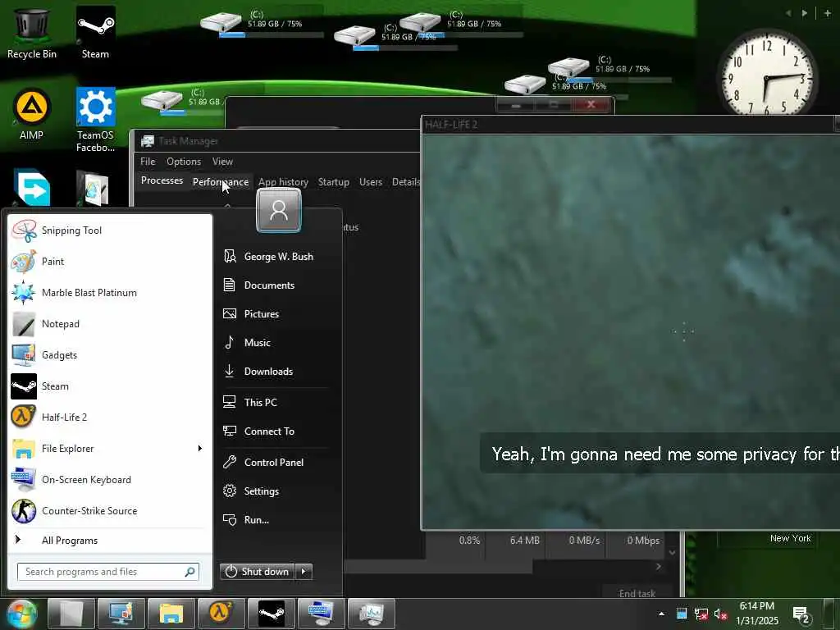Click the user account picture in Start menu
Image resolution: width=840 pixels, height=630 pixels.
pyautogui.click(x=279, y=210)
